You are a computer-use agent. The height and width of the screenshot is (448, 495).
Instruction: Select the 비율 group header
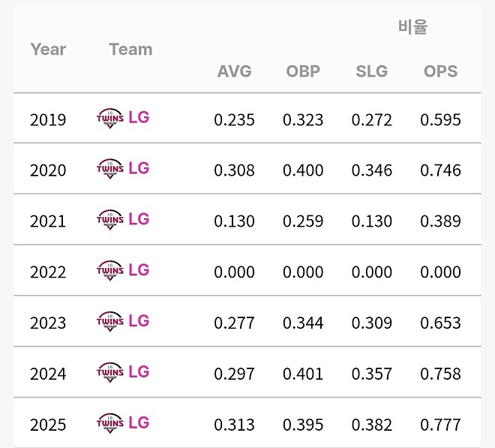(412, 27)
